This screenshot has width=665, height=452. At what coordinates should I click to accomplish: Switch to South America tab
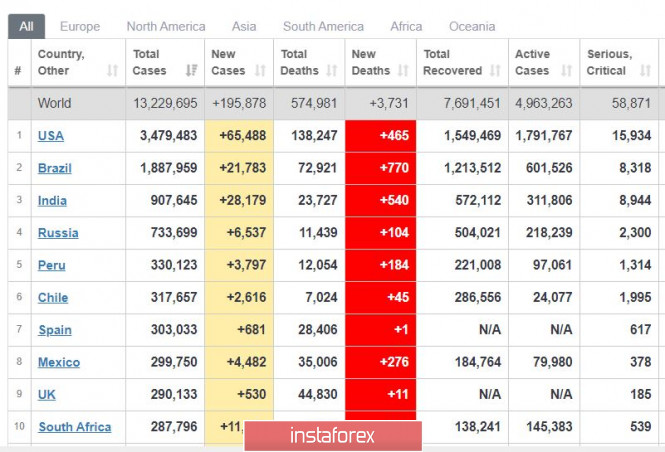(x=323, y=26)
